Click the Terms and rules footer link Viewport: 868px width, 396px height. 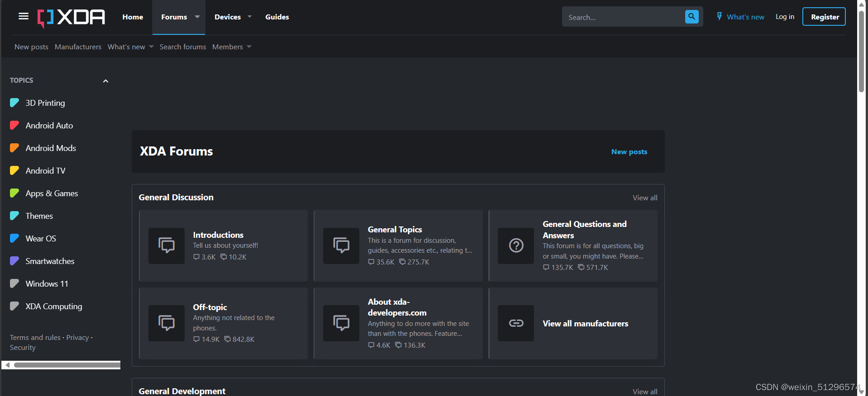pos(35,337)
